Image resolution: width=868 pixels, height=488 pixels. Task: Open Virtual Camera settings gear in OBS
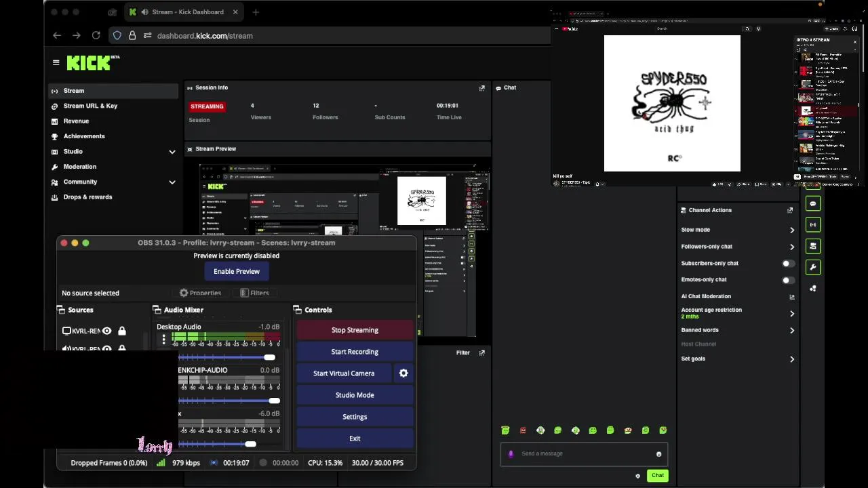403,373
